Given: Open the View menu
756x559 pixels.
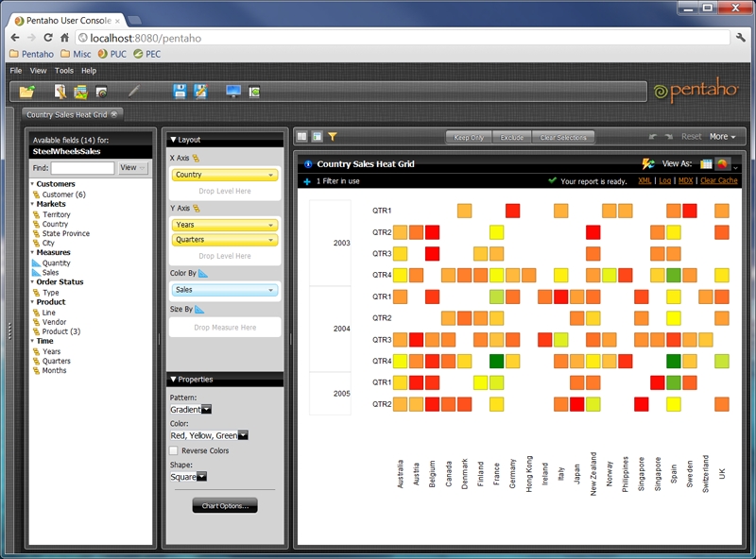Looking at the screenshot, I should [x=38, y=71].
